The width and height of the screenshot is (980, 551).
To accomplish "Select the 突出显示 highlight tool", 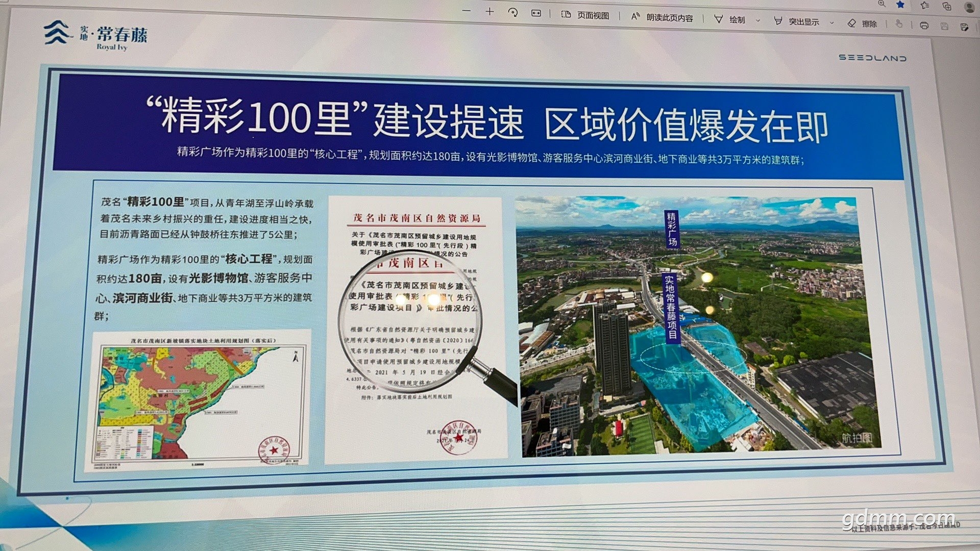I will coord(797,21).
